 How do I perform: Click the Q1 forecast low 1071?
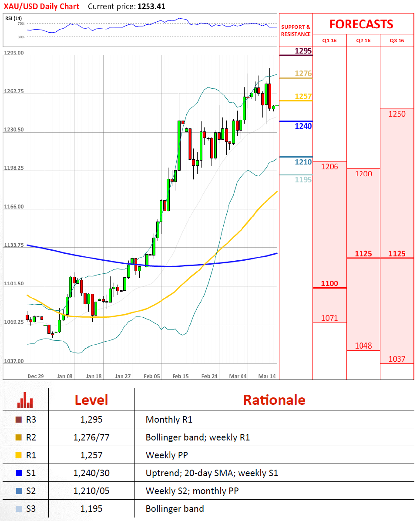329,318
